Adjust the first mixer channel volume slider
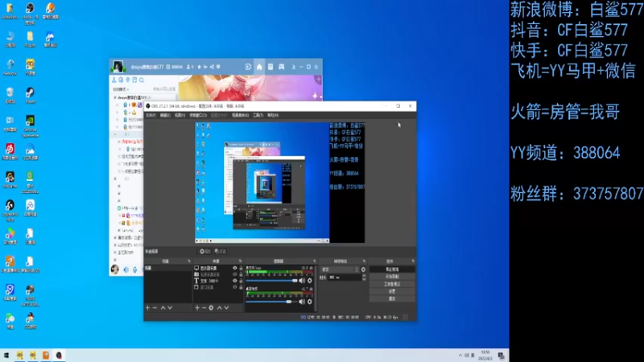This screenshot has width=644, height=362. [271, 281]
